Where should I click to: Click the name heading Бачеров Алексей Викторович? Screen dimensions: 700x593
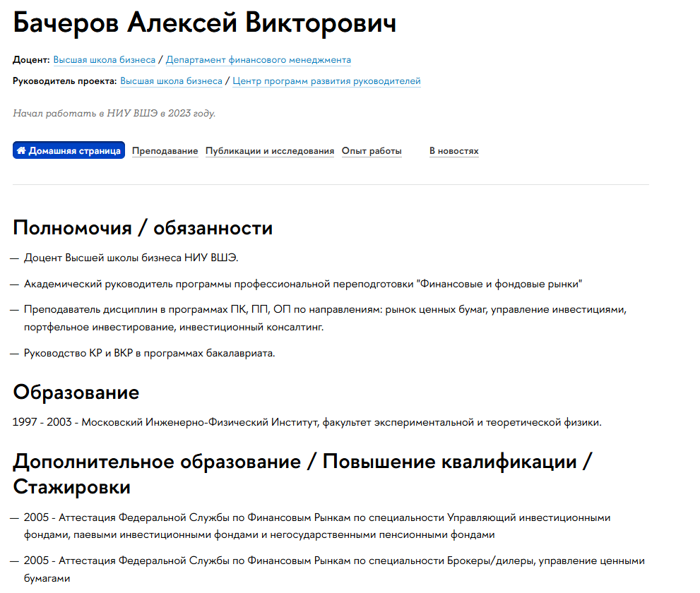click(x=204, y=23)
